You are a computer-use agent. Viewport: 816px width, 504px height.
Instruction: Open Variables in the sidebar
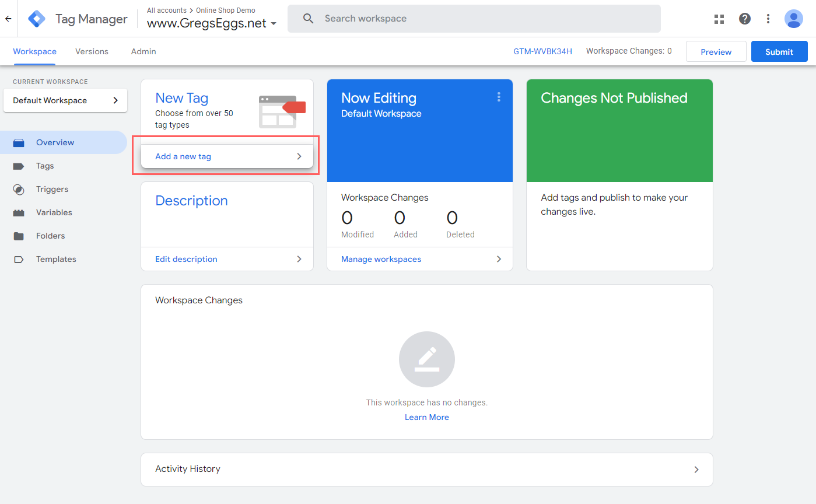click(x=64, y=212)
